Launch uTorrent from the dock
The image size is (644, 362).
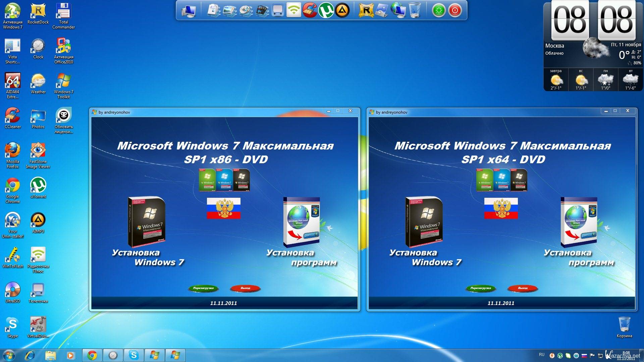pos(326,10)
